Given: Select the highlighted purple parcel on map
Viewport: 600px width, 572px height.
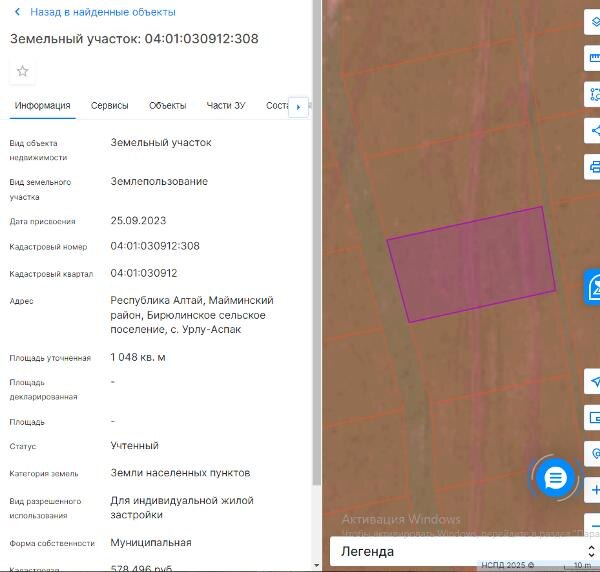Looking at the screenshot, I should (471, 265).
